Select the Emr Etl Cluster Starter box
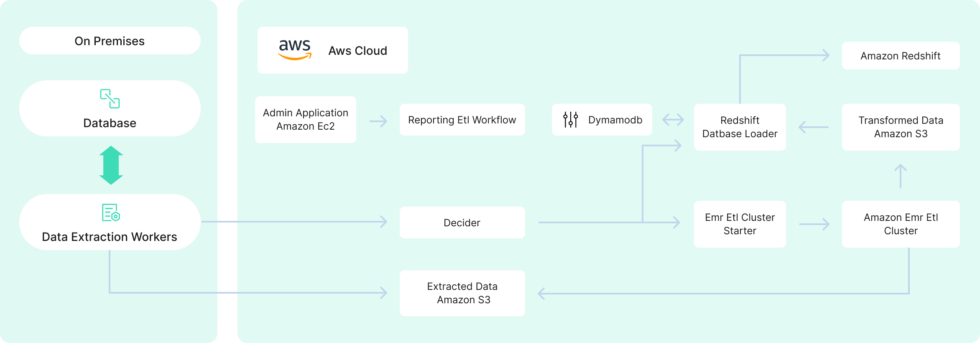 pos(740,224)
